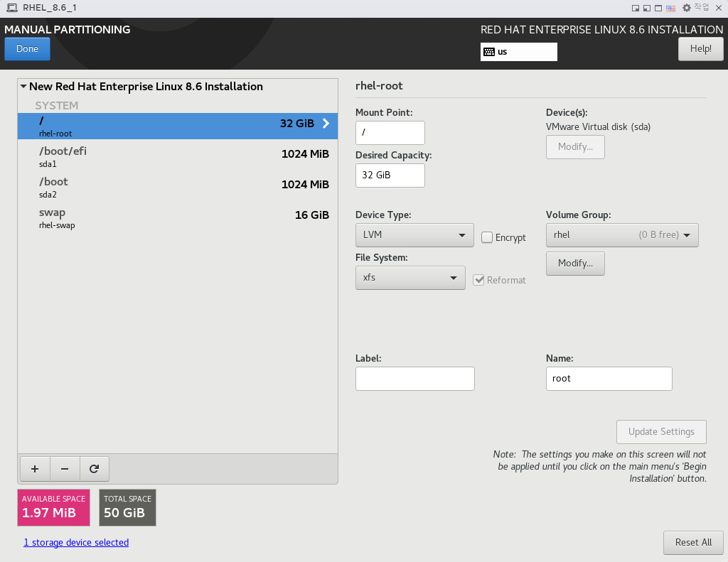Click the TOTAL SPACE 50 GiB box
728x562 pixels.
point(127,508)
